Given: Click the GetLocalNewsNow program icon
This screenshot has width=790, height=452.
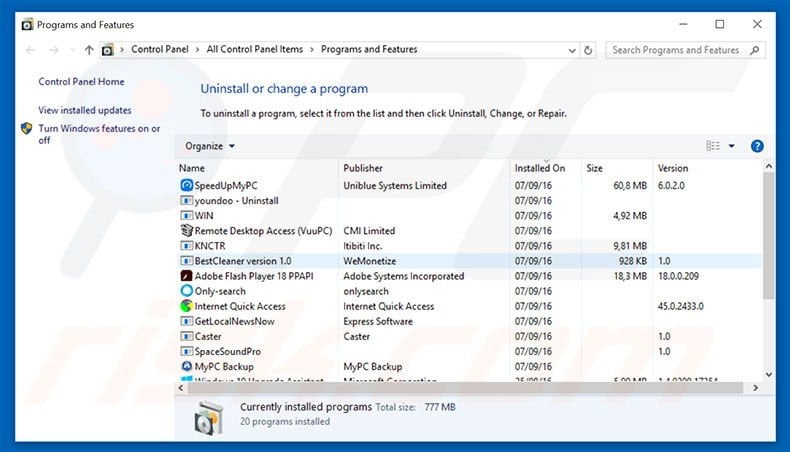Looking at the screenshot, I should pyautogui.click(x=186, y=321).
